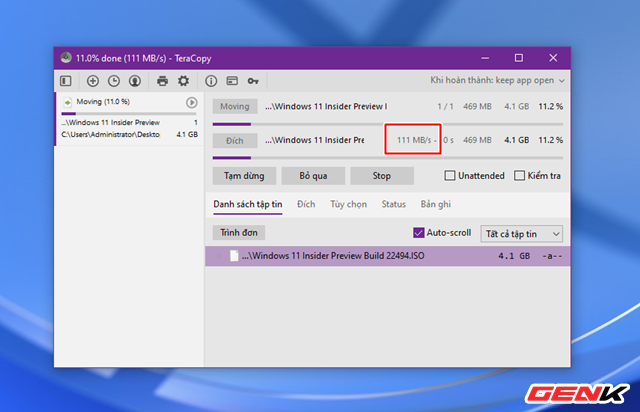Screen dimensions: 640x412
Task: Click the Stop button
Action: coord(382,176)
